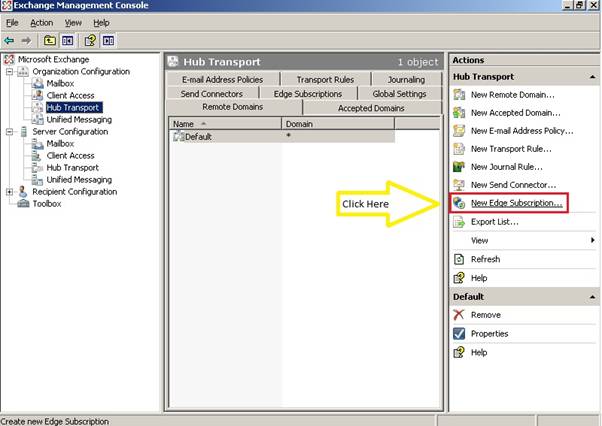
Task: Click the New Transport Rule icon
Action: click(x=459, y=149)
